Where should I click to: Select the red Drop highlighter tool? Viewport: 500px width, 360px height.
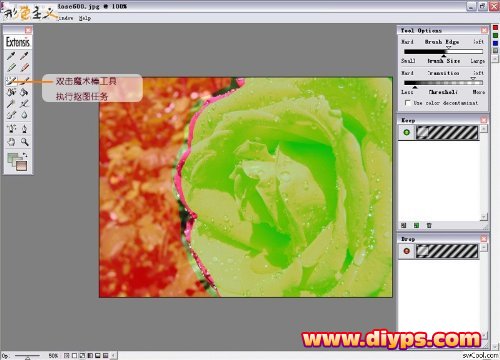tap(24, 68)
